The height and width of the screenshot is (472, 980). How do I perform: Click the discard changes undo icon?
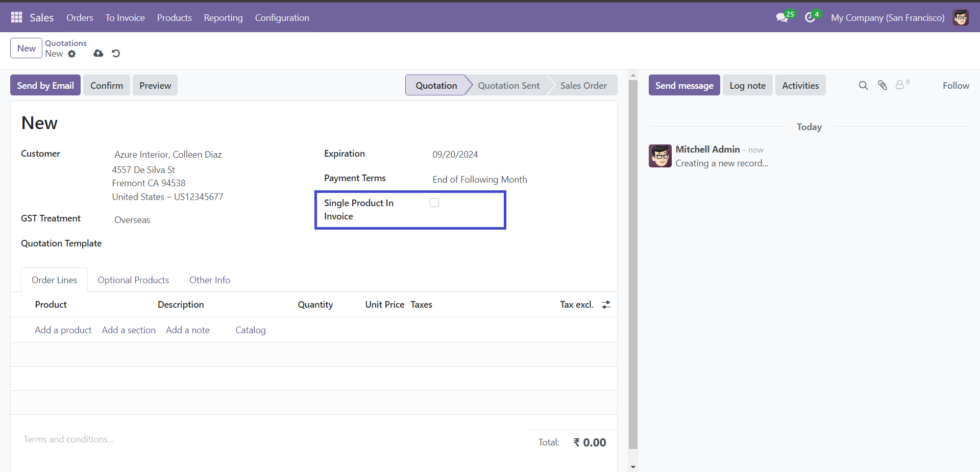[116, 53]
